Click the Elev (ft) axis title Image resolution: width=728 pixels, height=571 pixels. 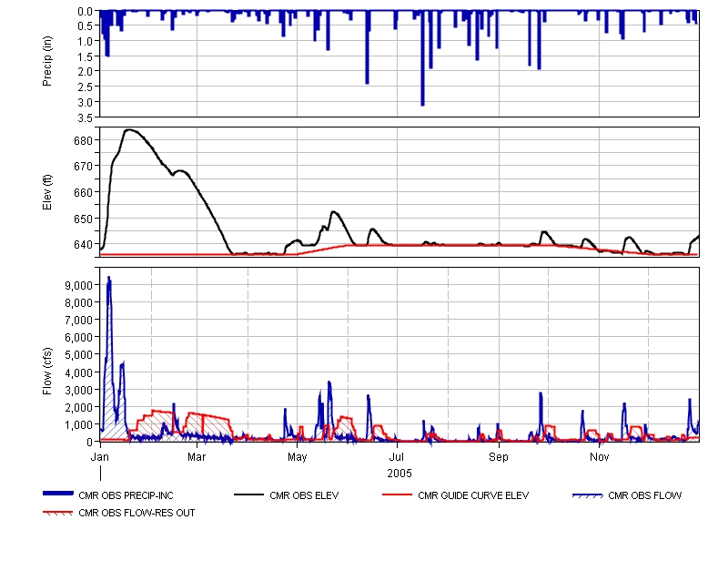[47, 192]
